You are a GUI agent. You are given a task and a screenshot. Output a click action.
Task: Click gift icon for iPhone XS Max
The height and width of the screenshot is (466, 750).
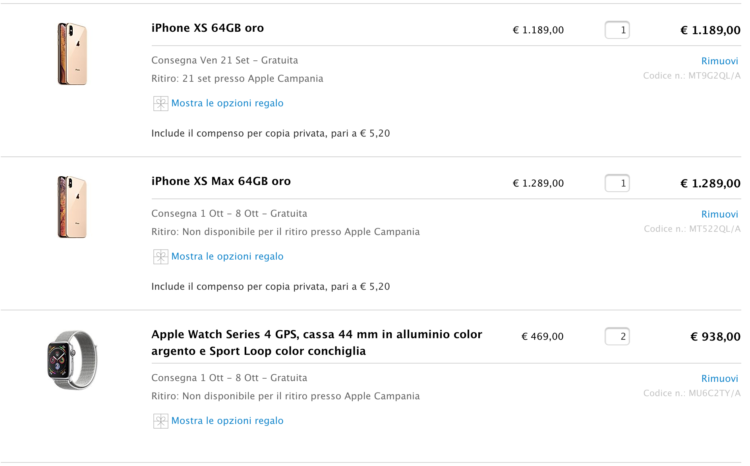(160, 256)
